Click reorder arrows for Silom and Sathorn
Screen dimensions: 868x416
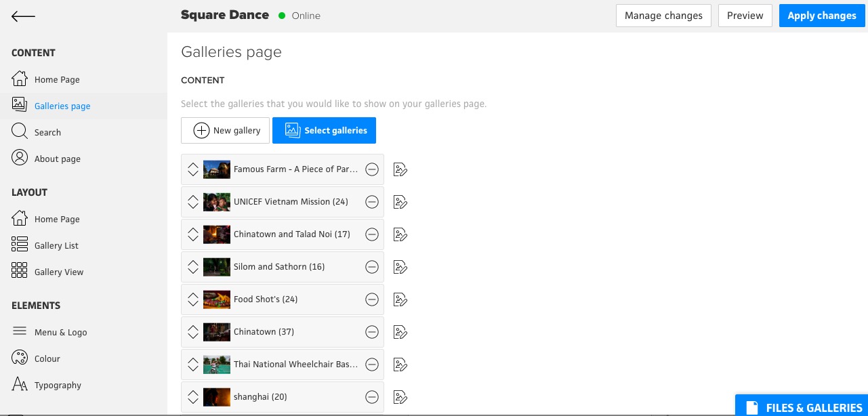[192, 267]
